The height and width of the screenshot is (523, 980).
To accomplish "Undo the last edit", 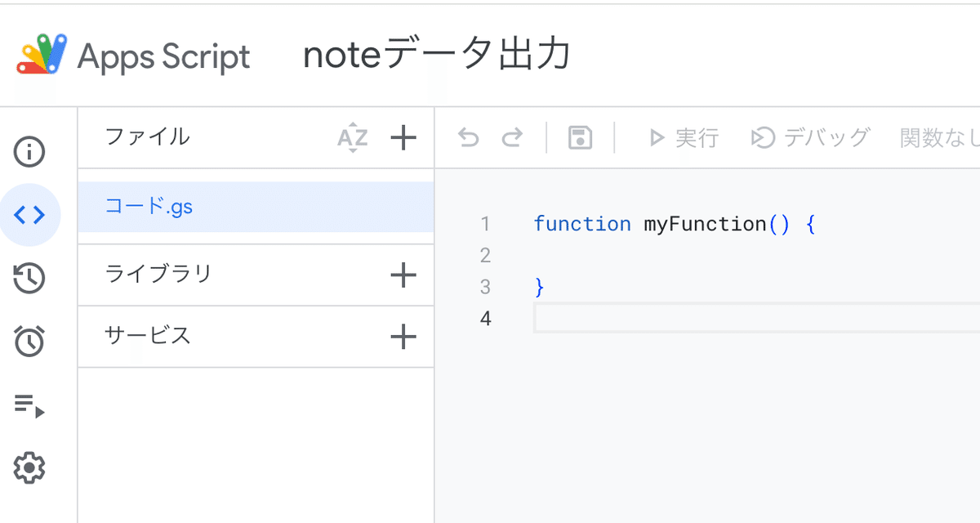I will [x=468, y=138].
